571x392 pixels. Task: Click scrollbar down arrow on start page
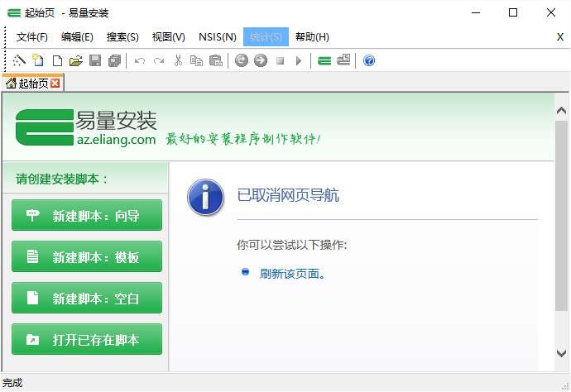(x=561, y=352)
